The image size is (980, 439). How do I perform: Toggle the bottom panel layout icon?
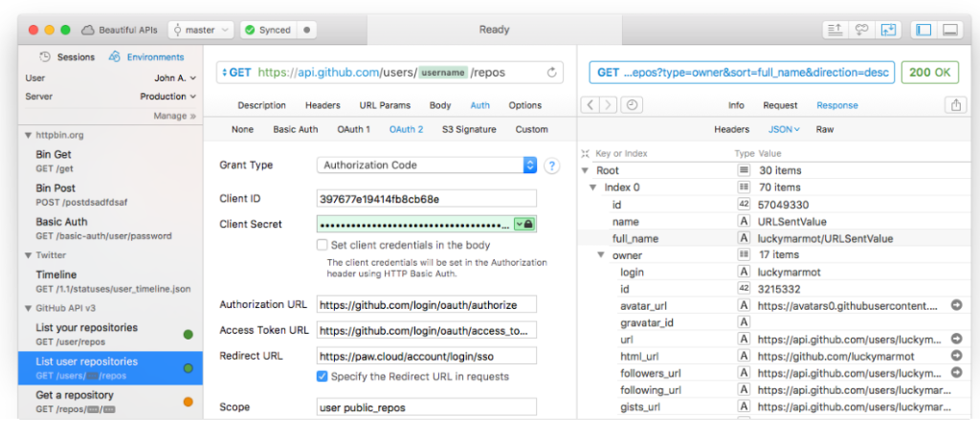coord(950,30)
